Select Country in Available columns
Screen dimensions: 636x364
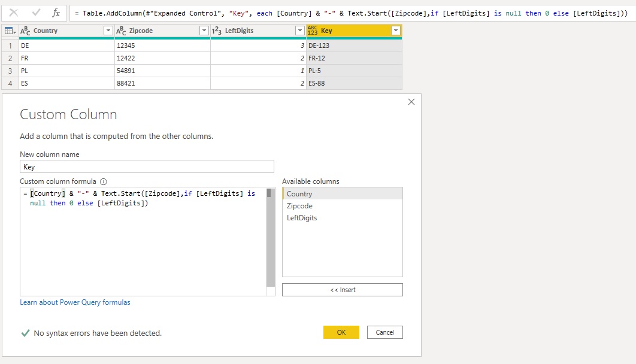343,194
